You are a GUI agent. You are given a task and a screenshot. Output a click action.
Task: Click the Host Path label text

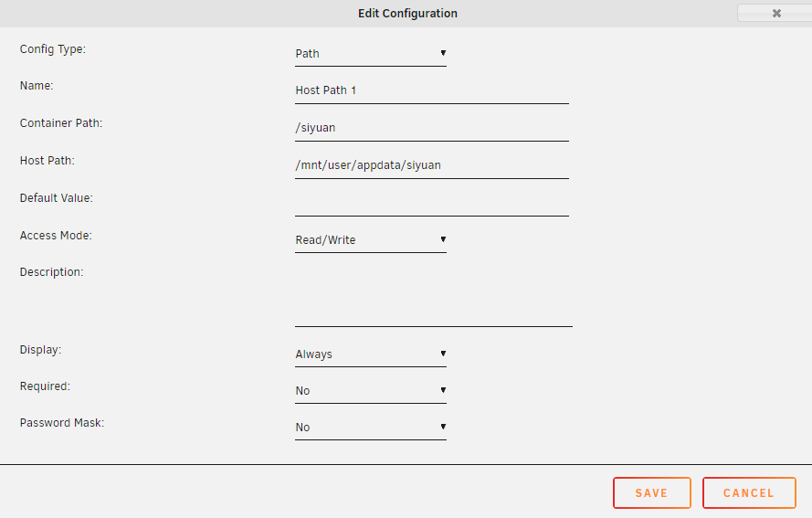point(47,161)
